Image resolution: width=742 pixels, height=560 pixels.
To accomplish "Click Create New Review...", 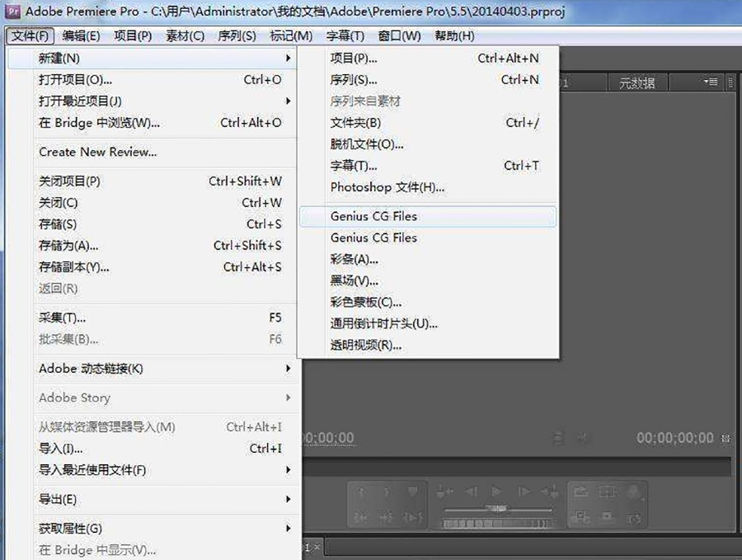I will [153, 152].
